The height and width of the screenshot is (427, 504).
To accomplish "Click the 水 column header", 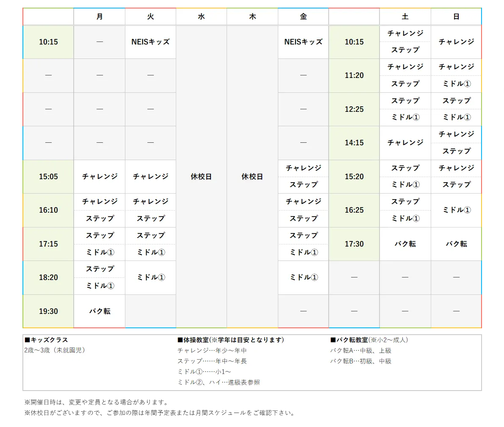I will point(201,17).
